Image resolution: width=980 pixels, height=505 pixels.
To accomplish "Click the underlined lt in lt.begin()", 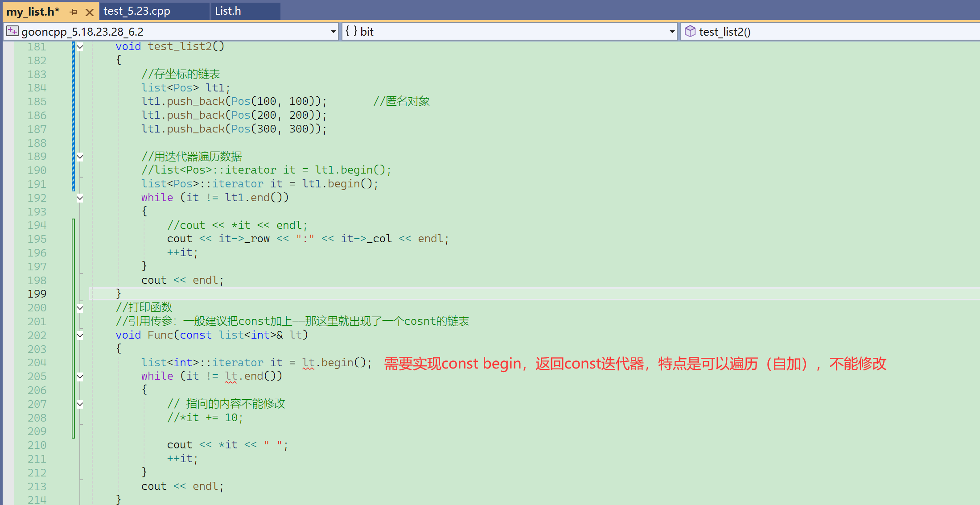I will point(308,363).
